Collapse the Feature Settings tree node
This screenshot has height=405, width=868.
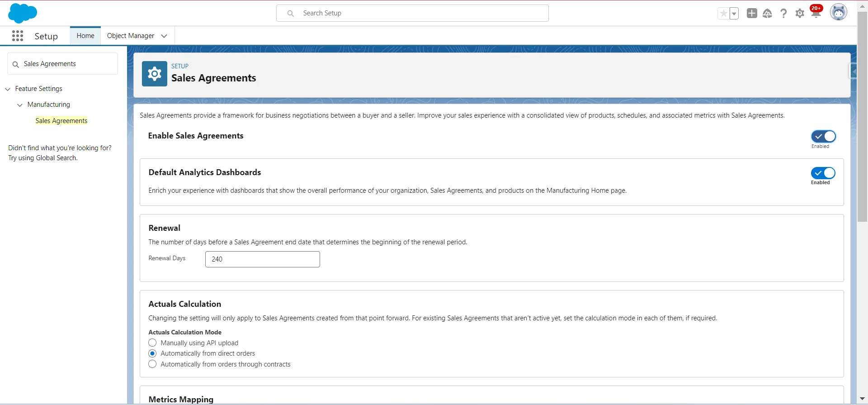(x=8, y=89)
